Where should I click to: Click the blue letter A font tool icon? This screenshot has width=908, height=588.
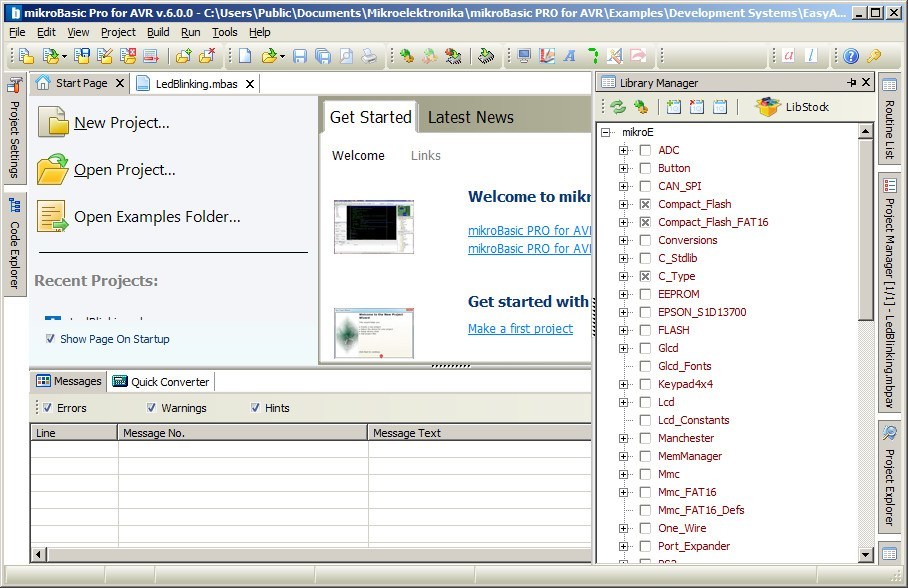tap(570, 56)
